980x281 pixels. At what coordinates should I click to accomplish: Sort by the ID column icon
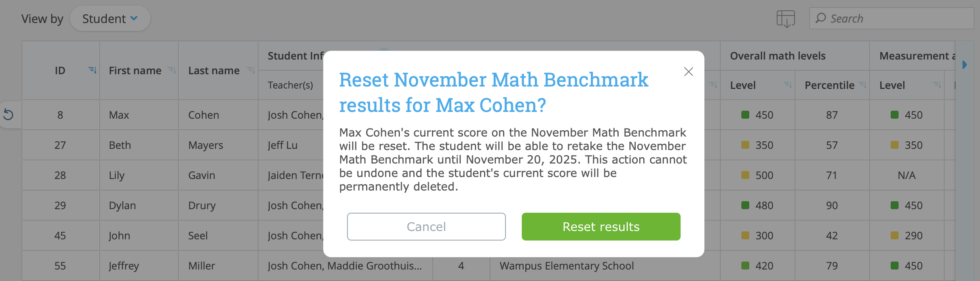[92, 70]
